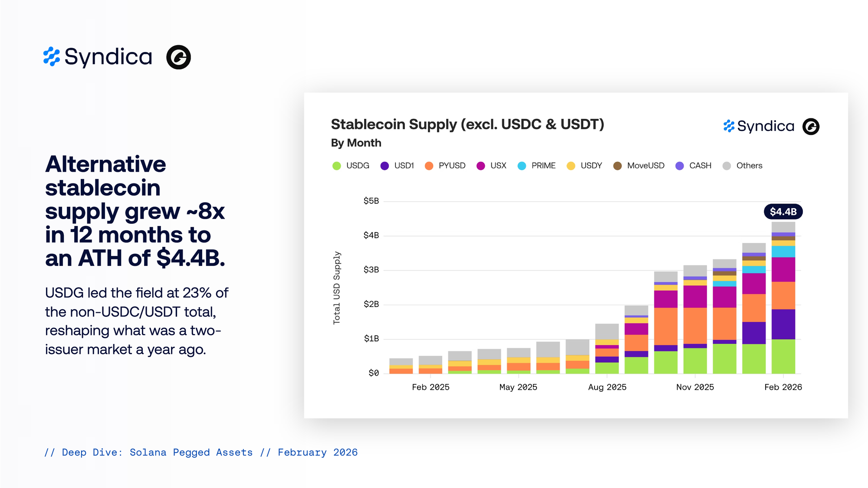Click the Syndica logo inside the chart card
This screenshot has width=868, height=488.
(x=759, y=126)
